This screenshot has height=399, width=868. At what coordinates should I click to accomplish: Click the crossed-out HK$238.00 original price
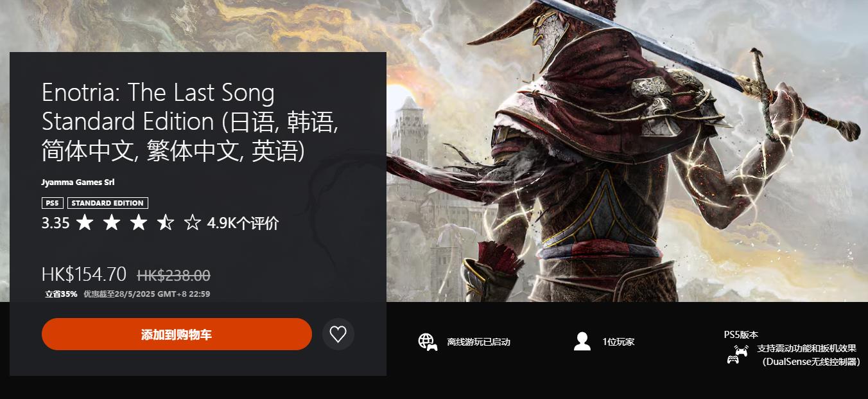click(x=173, y=275)
